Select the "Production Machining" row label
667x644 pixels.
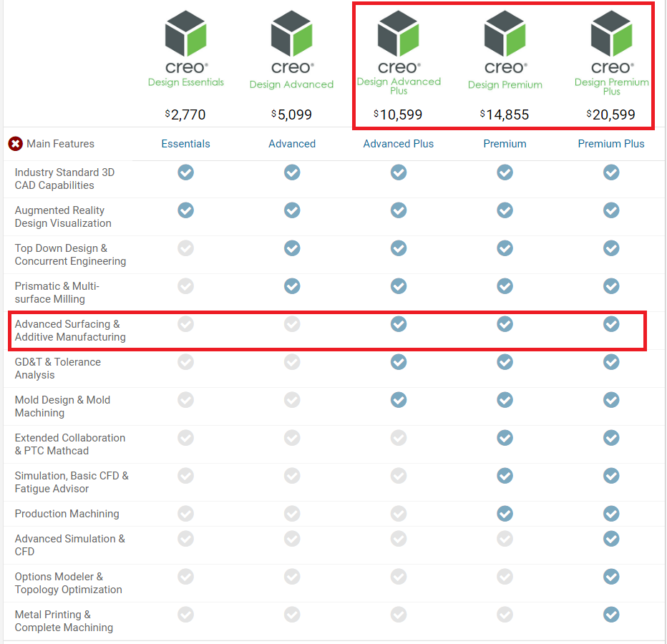(x=67, y=514)
